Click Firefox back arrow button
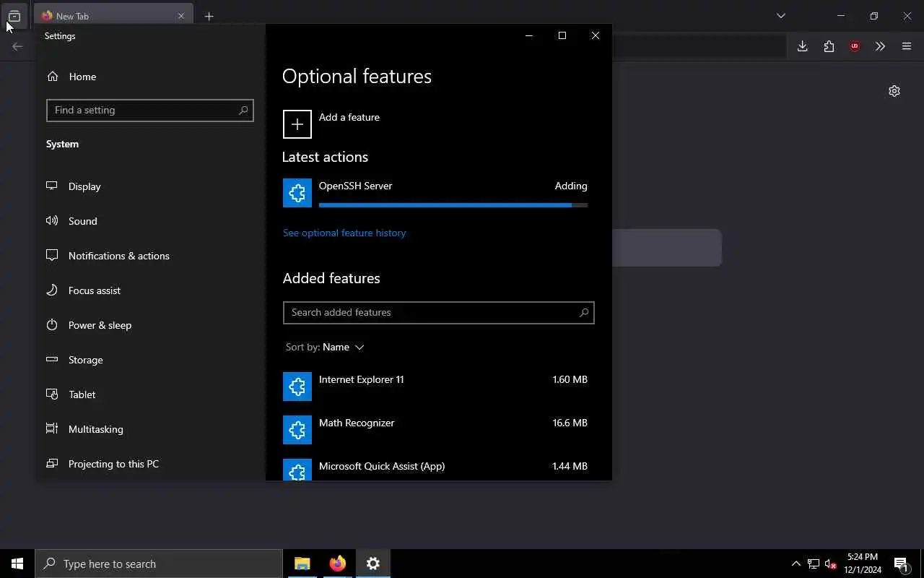Screen dimensions: 924x578 click(17, 46)
